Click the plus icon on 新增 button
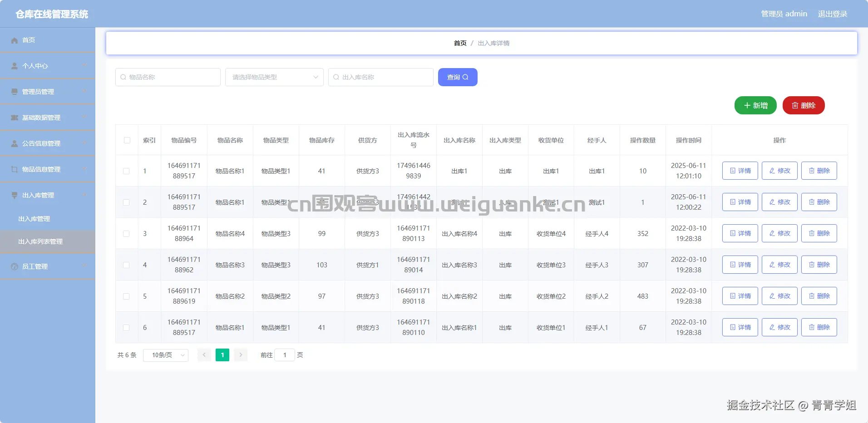The height and width of the screenshot is (423, 868). pyautogui.click(x=747, y=106)
